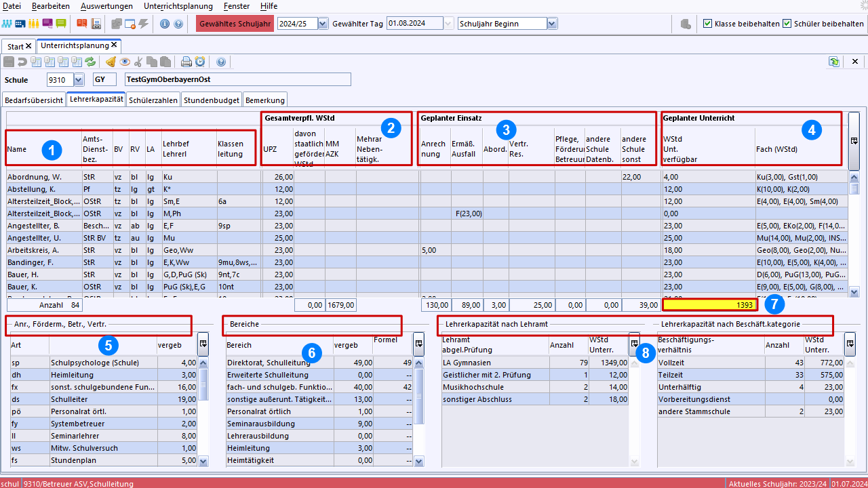The width and height of the screenshot is (868, 488).
Task: Switch to the Start tab
Action: coord(15,46)
